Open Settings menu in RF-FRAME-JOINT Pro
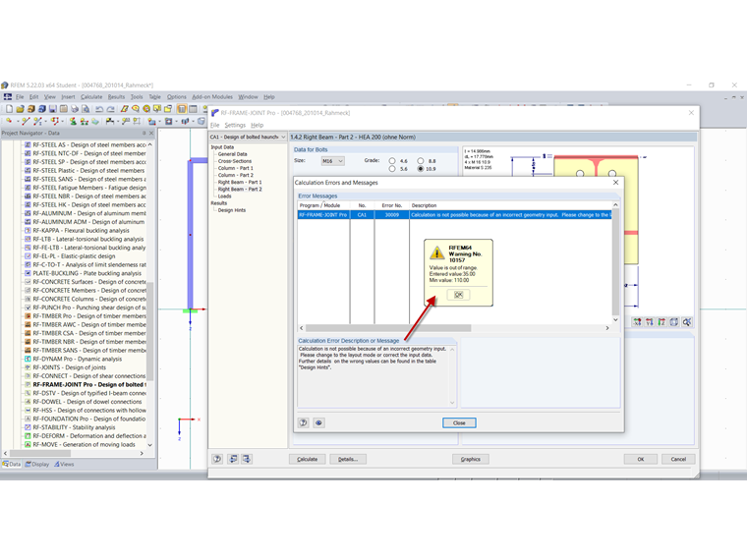 coord(235,125)
